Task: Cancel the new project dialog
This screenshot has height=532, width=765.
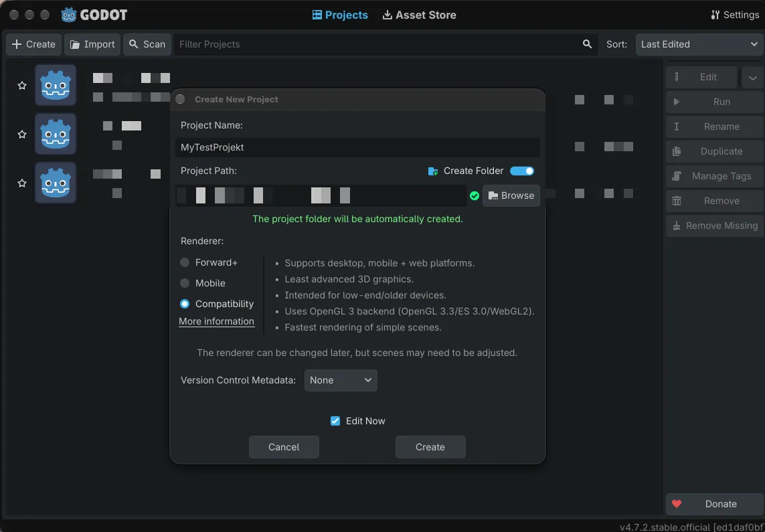Action: pos(284,447)
